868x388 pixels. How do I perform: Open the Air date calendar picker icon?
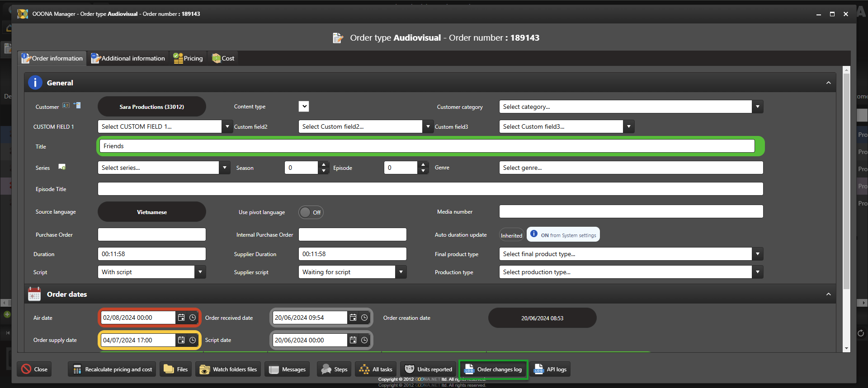(181, 318)
